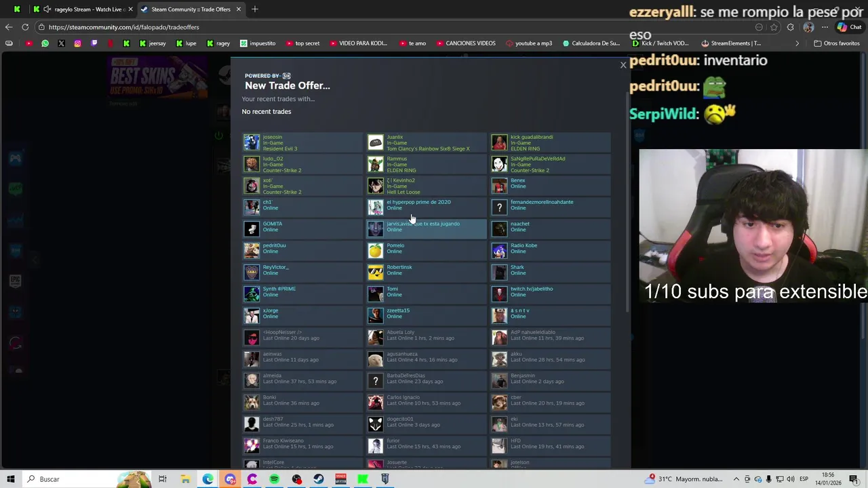Close the New Trade Offer dialog

(623, 65)
